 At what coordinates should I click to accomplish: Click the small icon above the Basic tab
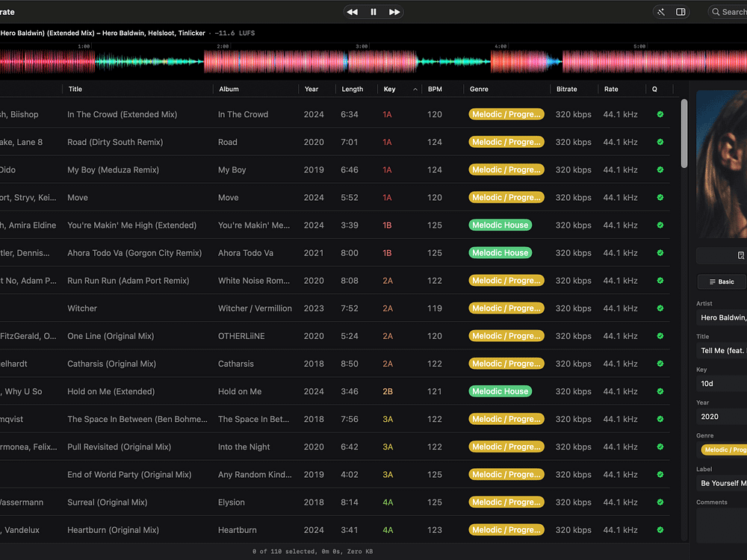741,255
